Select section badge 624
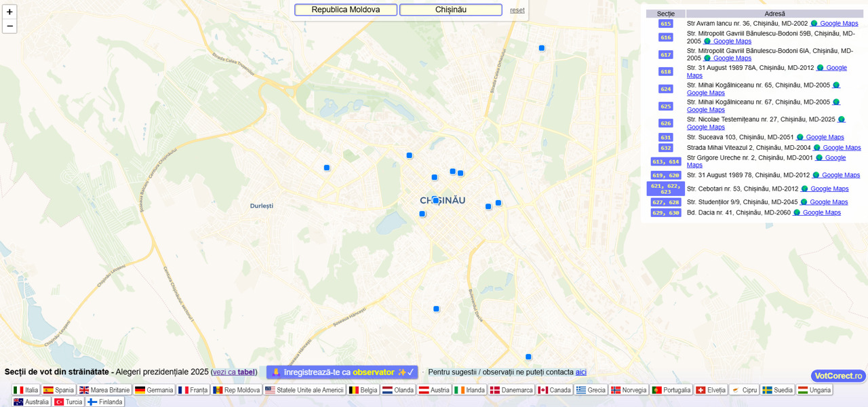This screenshot has height=407, width=868. [x=666, y=89]
